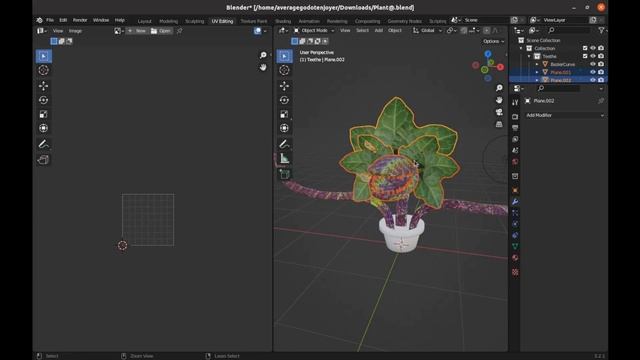
Task: Hide Teethe collection via eye icon
Action: click(x=593, y=56)
